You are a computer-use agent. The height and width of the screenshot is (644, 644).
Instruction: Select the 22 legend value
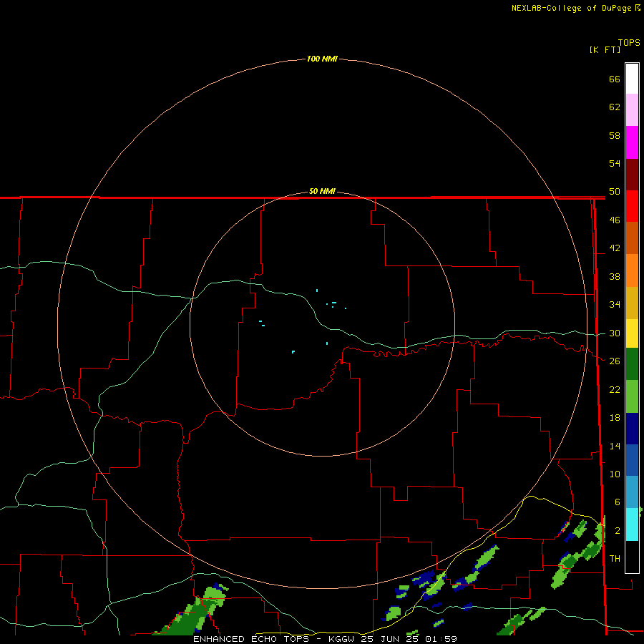(615, 389)
